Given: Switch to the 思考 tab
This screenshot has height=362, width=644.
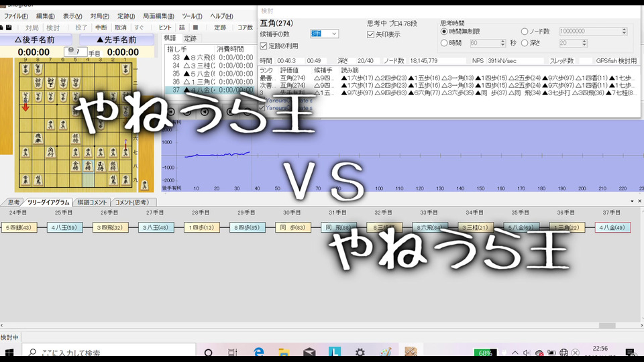Looking at the screenshot, I should (x=13, y=202).
